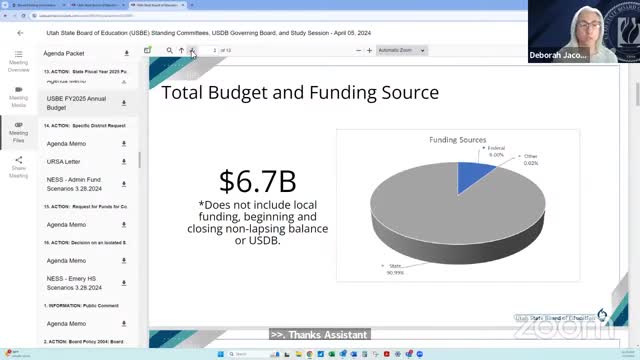Download the URSA Letter file
640x360 pixels.
124,162
